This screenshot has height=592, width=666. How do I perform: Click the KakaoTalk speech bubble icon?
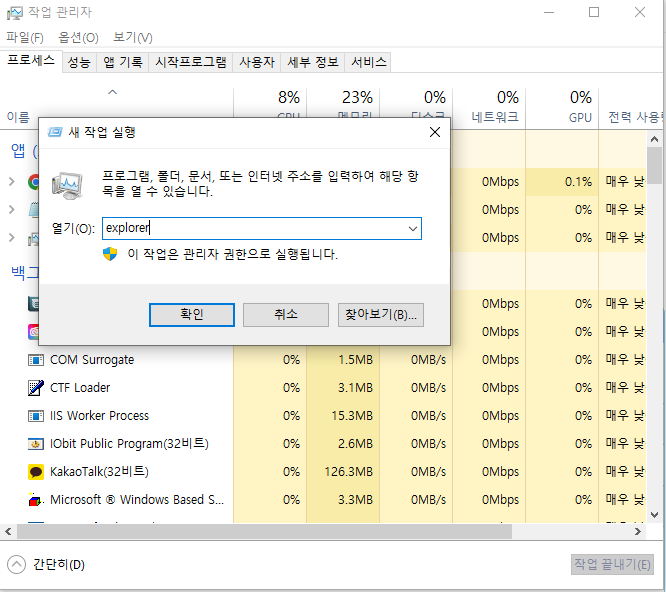pyautogui.click(x=36, y=472)
